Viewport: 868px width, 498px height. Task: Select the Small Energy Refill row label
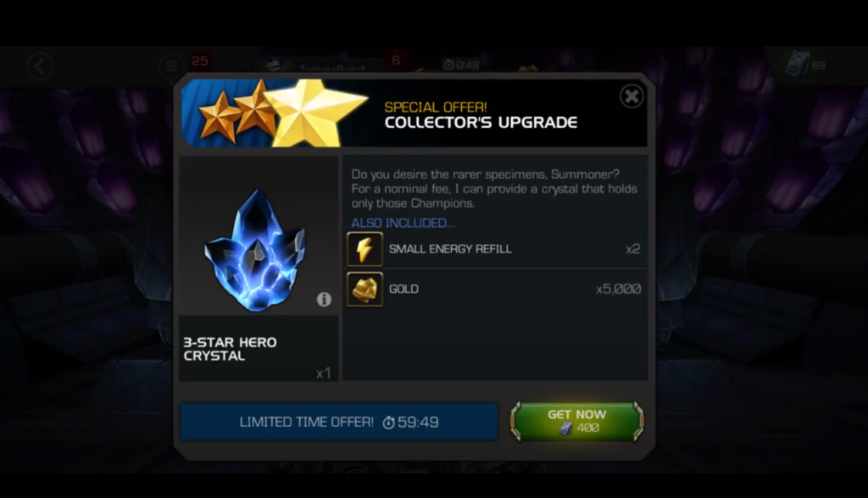point(450,249)
